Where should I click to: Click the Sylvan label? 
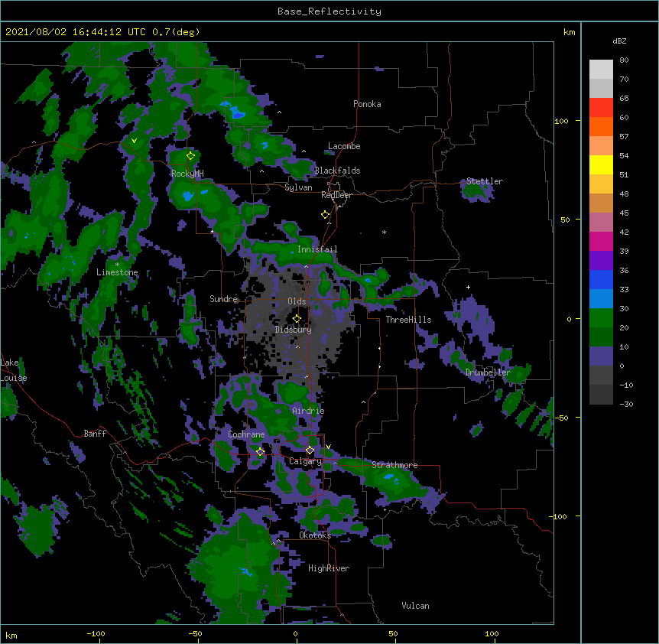coord(298,187)
